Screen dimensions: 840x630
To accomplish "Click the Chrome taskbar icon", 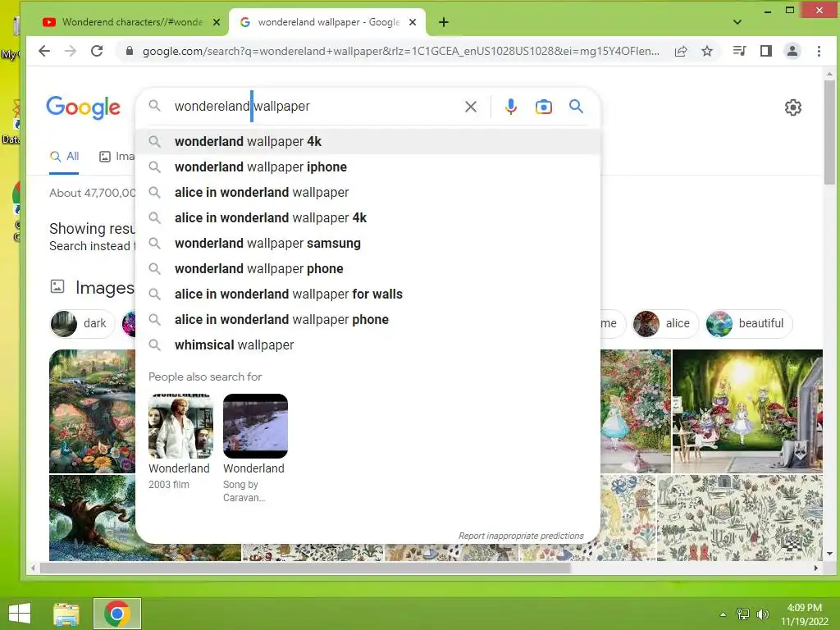I will 117,614.
